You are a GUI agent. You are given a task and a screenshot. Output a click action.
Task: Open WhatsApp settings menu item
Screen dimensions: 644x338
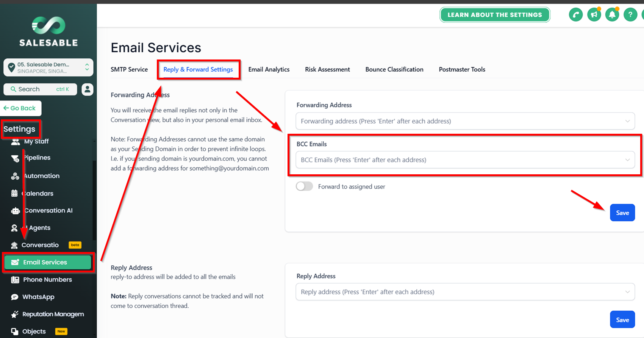[38, 297]
